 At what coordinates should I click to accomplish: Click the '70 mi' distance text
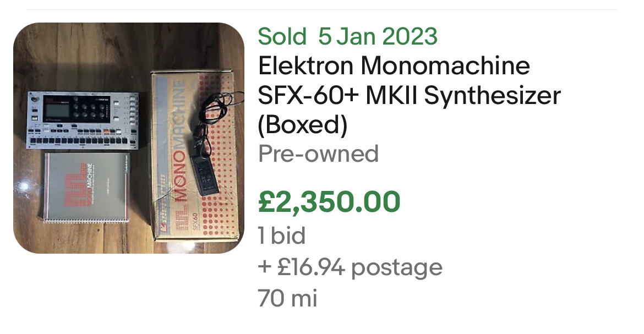287,299
